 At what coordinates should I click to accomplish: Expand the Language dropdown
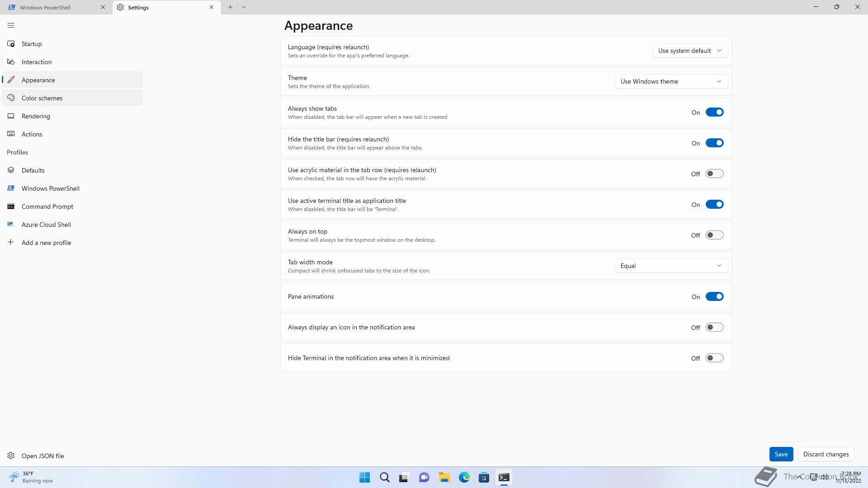point(690,51)
